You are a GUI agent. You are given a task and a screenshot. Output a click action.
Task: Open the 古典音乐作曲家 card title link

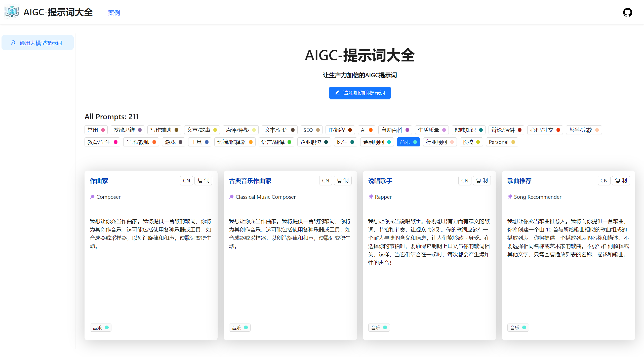(250, 181)
